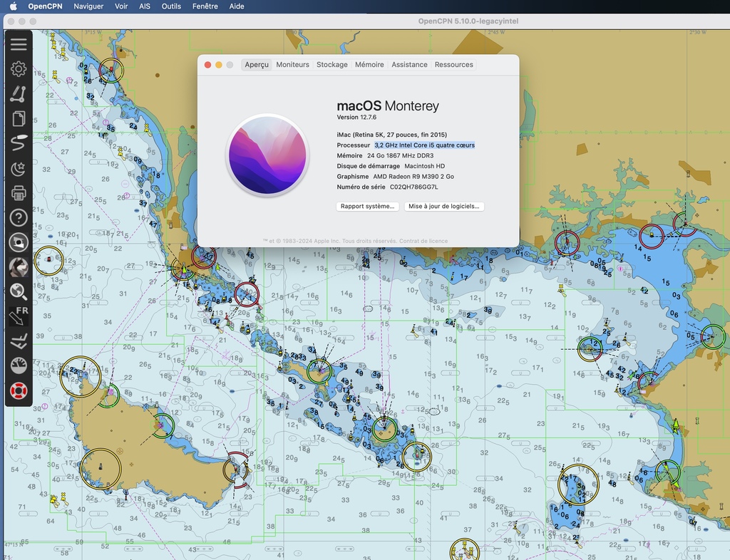The image size is (730, 560).
Task: Open OpenCPN settings gear icon
Action: pos(19,69)
